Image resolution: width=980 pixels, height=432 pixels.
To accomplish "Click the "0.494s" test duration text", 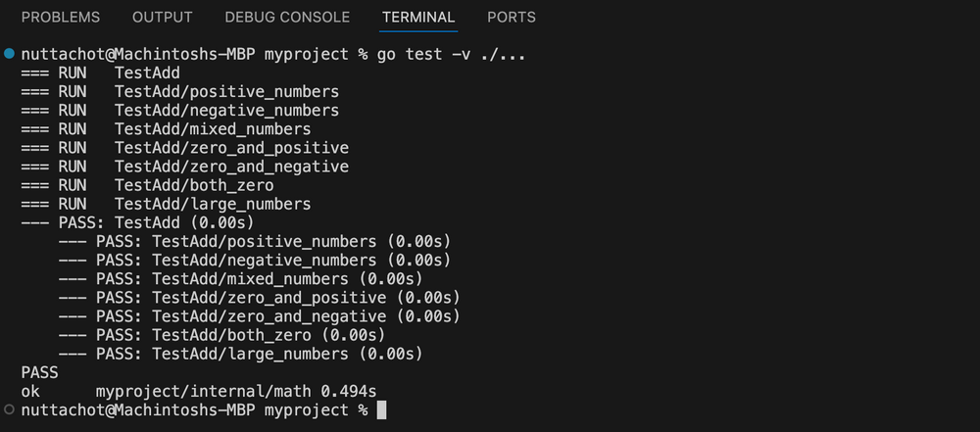I will tap(351, 391).
